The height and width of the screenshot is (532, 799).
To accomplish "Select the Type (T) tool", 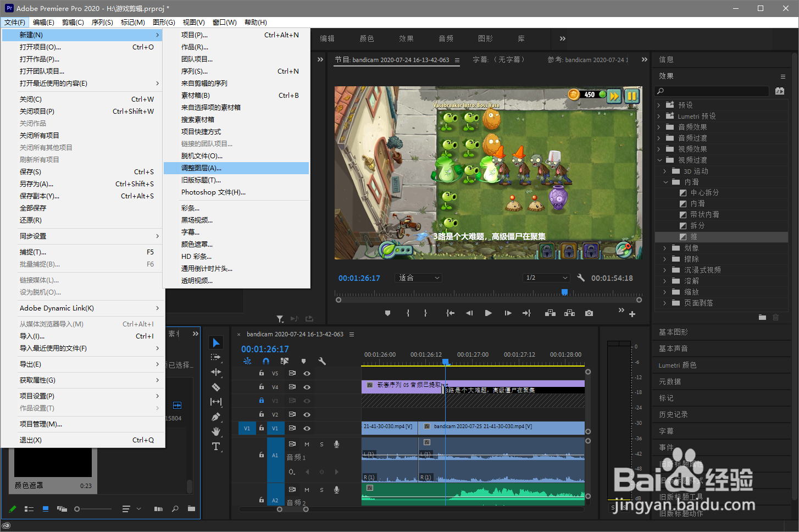I will pos(216,446).
